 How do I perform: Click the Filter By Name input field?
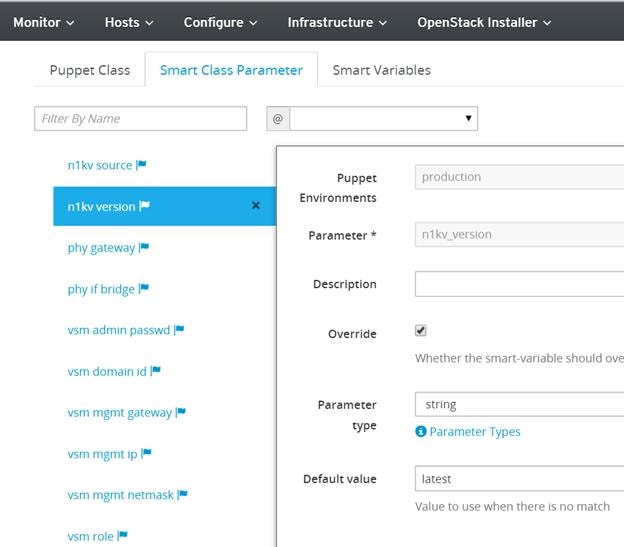[140, 119]
